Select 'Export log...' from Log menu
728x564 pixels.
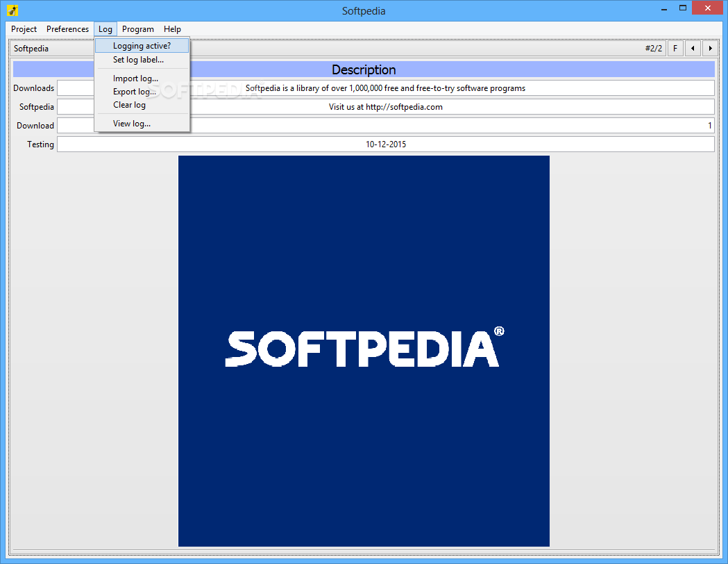click(x=142, y=92)
